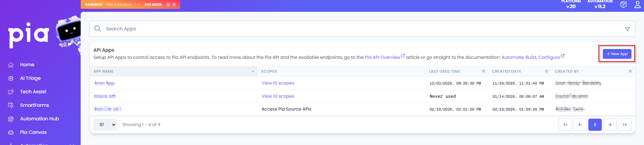Jump to the first page of results
644x145 pixels.
click(565, 125)
